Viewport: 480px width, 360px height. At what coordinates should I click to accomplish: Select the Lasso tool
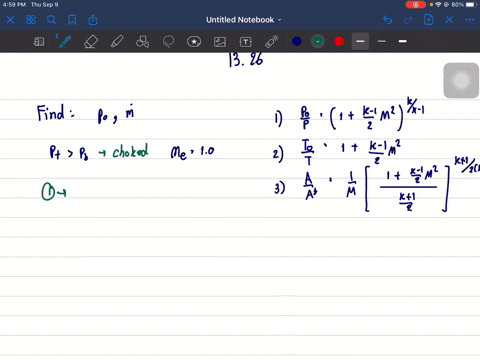click(x=168, y=42)
